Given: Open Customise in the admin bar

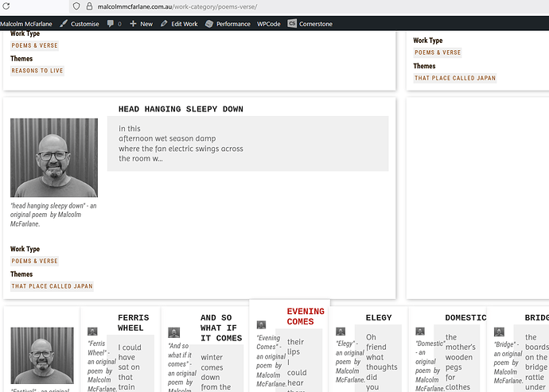Looking at the screenshot, I should click(79, 24).
